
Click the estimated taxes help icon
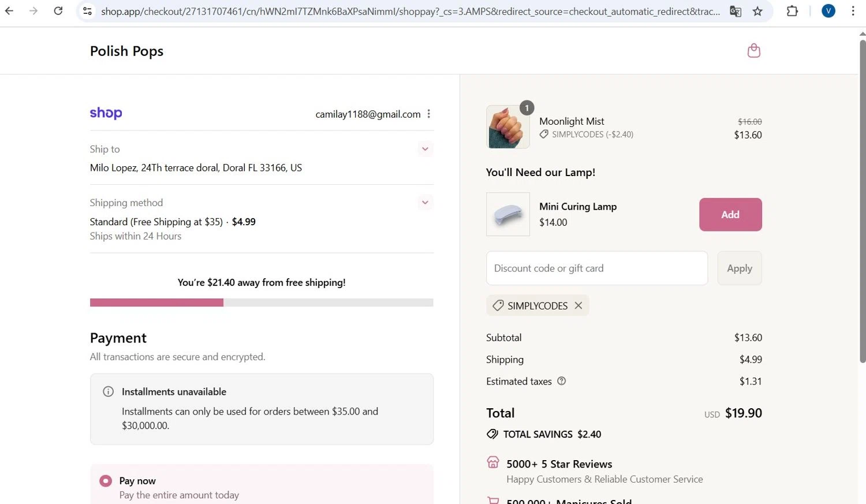561,381
